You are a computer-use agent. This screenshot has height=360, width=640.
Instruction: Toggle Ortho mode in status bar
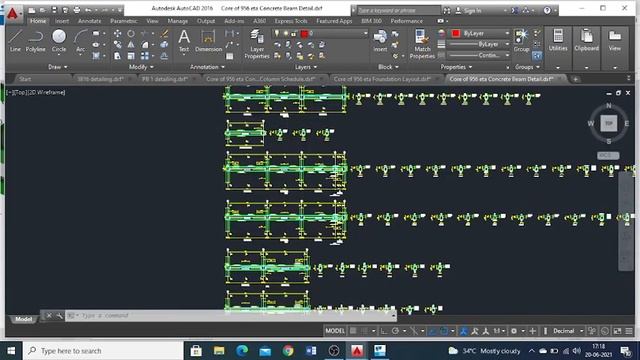(x=384, y=331)
